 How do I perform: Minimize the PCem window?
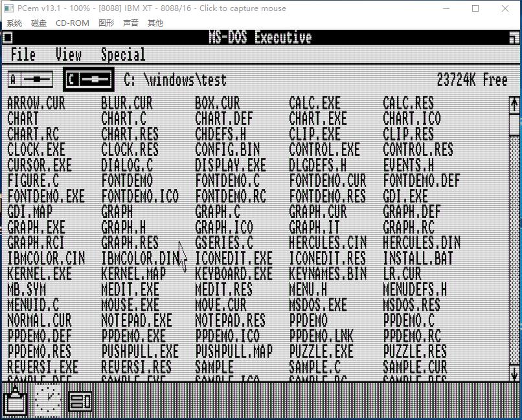click(x=446, y=8)
